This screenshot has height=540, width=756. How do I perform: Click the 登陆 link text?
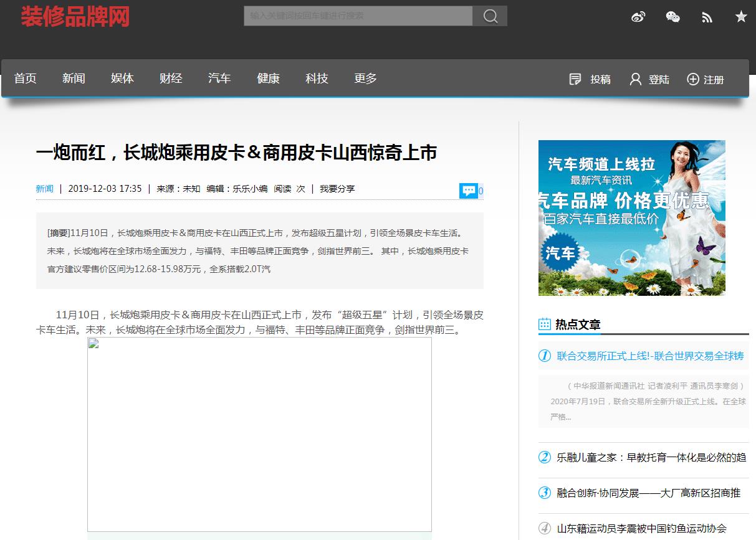659,80
